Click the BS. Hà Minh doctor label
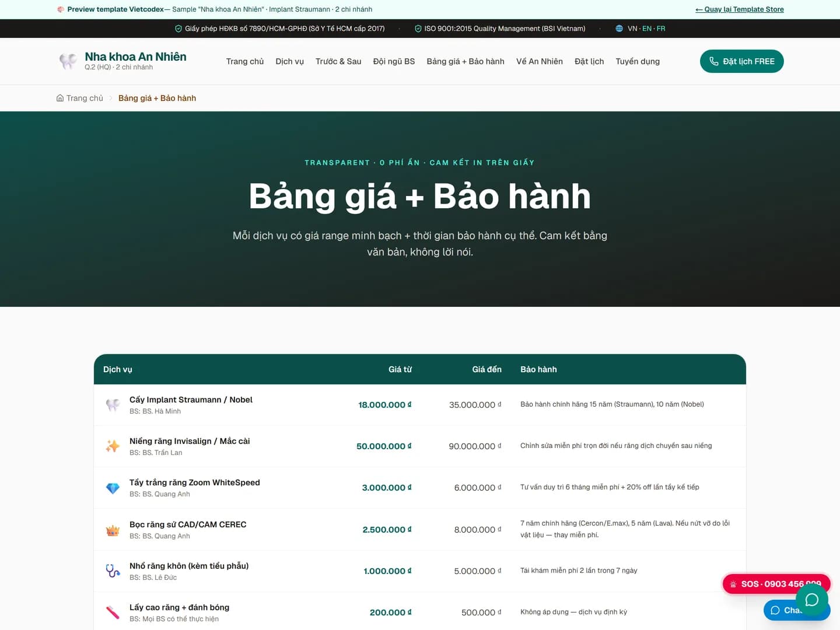Screen dimensions: 840x630 (155, 411)
